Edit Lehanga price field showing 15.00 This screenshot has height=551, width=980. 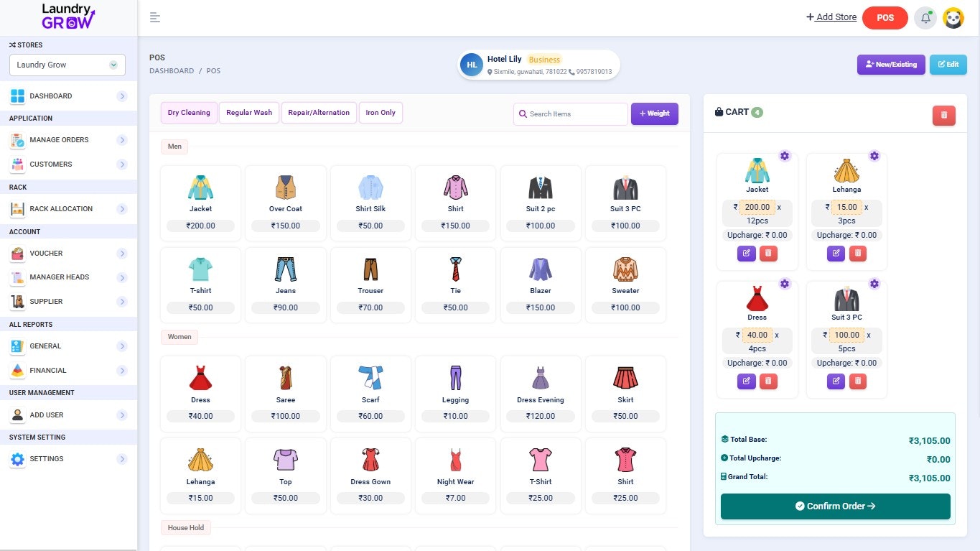847,207
